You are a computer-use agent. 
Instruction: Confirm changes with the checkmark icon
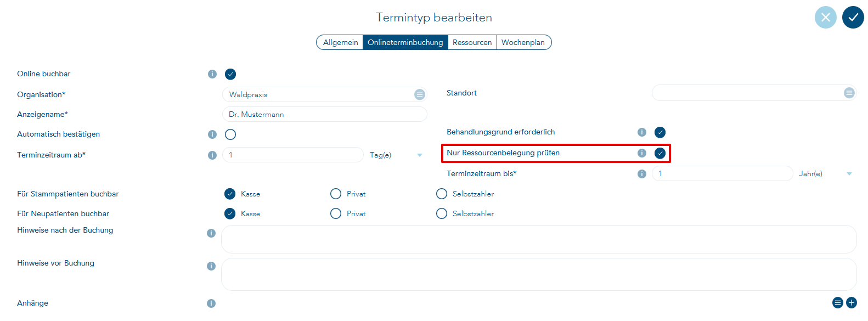(853, 18)
